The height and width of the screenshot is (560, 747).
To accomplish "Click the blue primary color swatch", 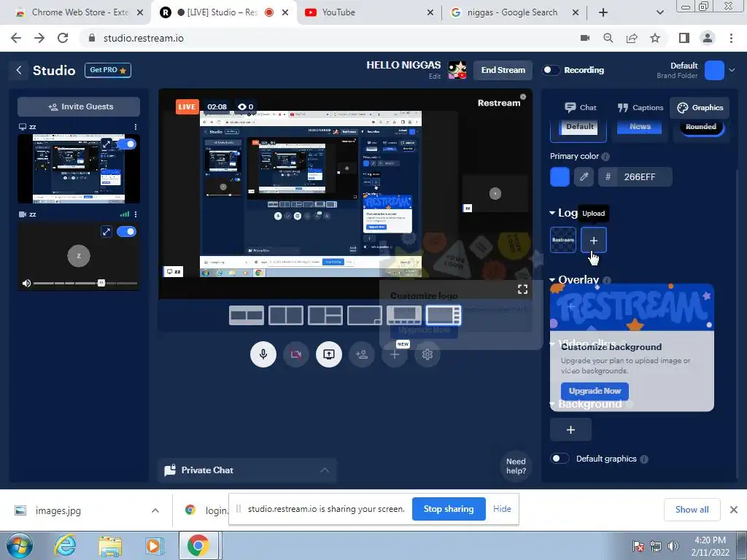I will [x=560, y=177].
